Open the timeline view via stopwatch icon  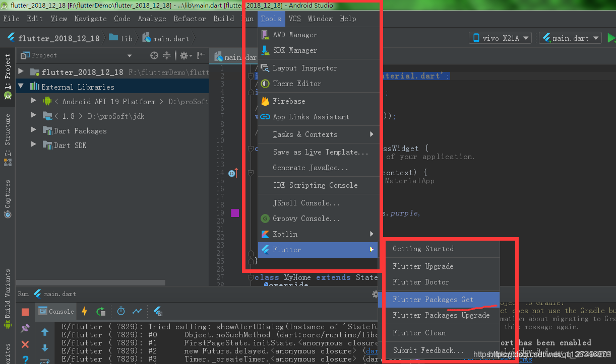(121, 311)
